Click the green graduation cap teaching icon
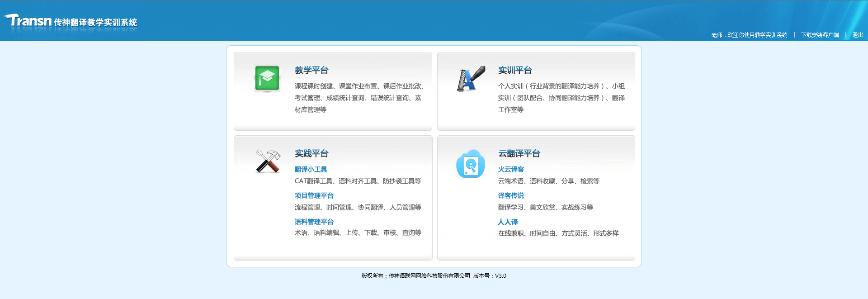The height and width of the screenshot is (299, 868). (267, 78)
